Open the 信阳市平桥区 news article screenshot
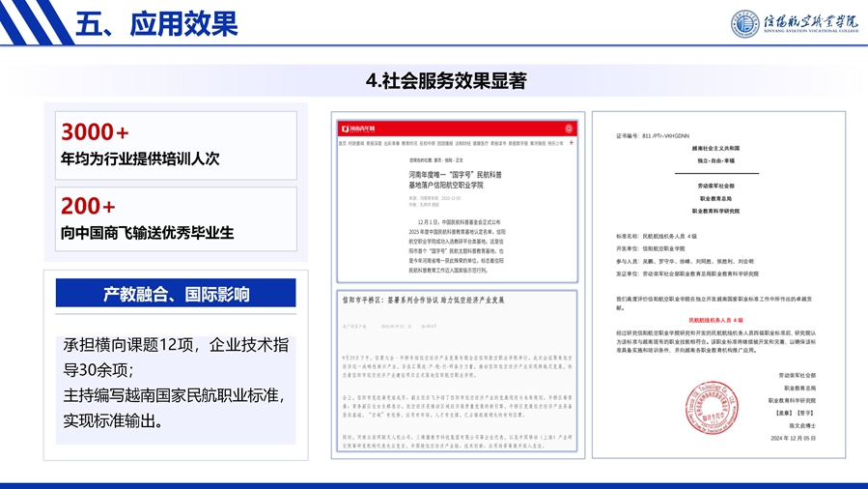This screenshot has width=868, height=489. coord(458,371)
